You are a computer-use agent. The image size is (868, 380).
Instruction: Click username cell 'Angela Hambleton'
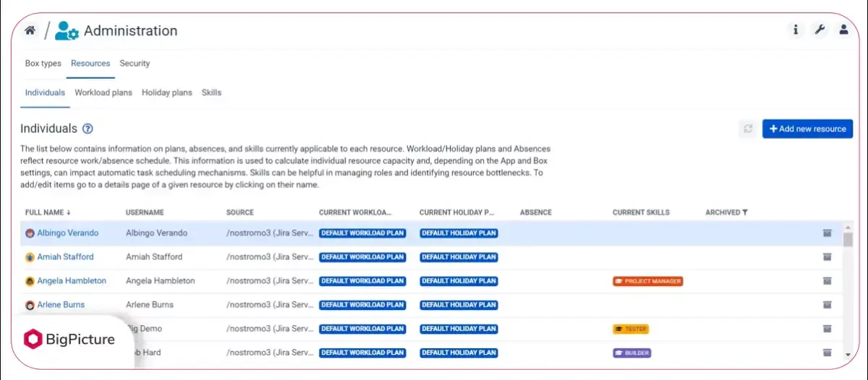point(161,281)
